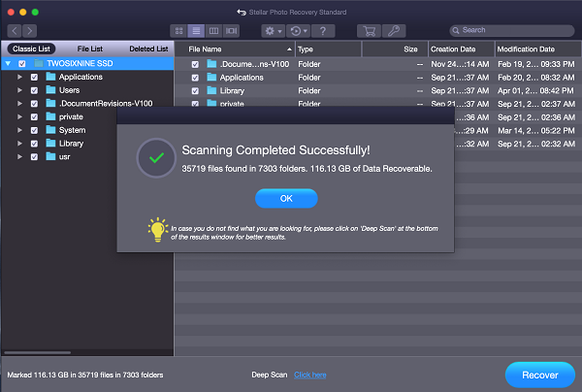Image resolution: width=582 pixels, height=392 pixels.
Task: Click the sidebar horizontal scrollbar
Action: tap(37, 352)
